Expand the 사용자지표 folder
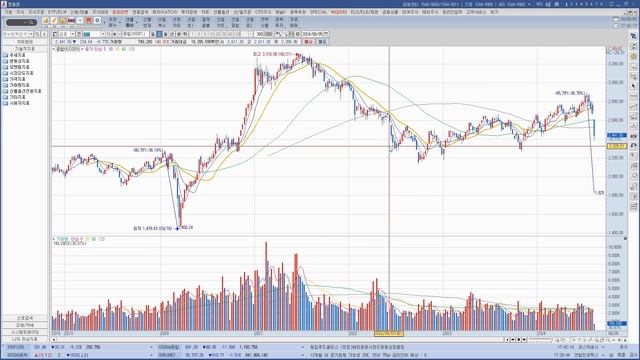The width and height of the screenshot is (640, 360). [x=16, y=103]
